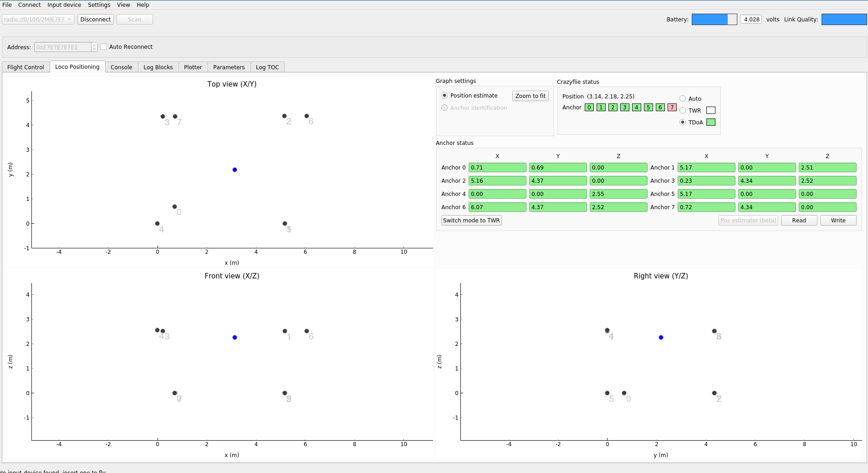868x473 pixels.
Task: Click the Address spinner arrows
Action: tap(94, 47)
